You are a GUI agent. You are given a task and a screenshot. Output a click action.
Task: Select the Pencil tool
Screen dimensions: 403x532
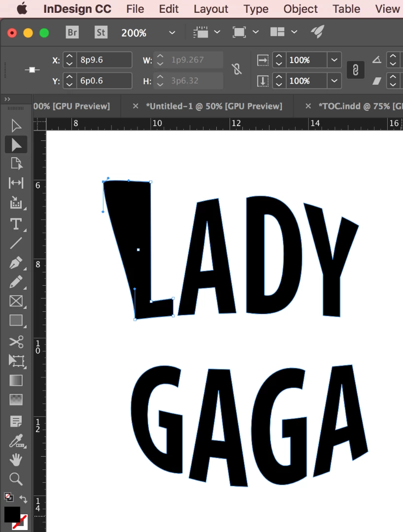(16, 282)
